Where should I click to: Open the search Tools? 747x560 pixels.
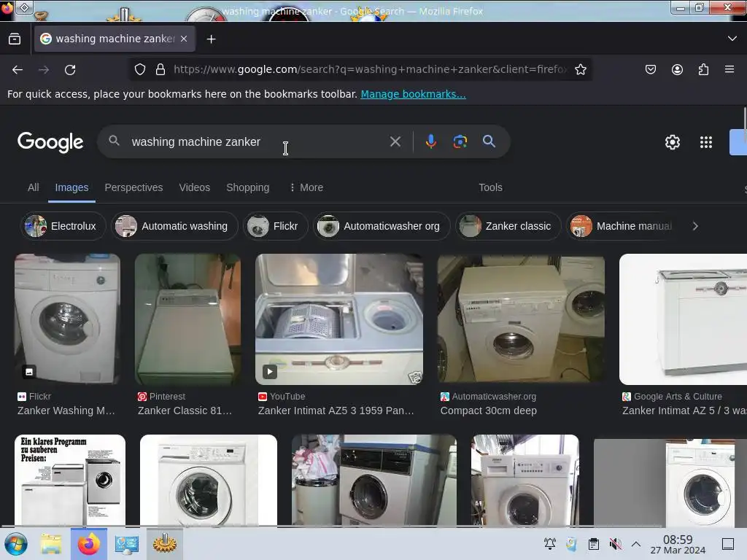[490, 187]
